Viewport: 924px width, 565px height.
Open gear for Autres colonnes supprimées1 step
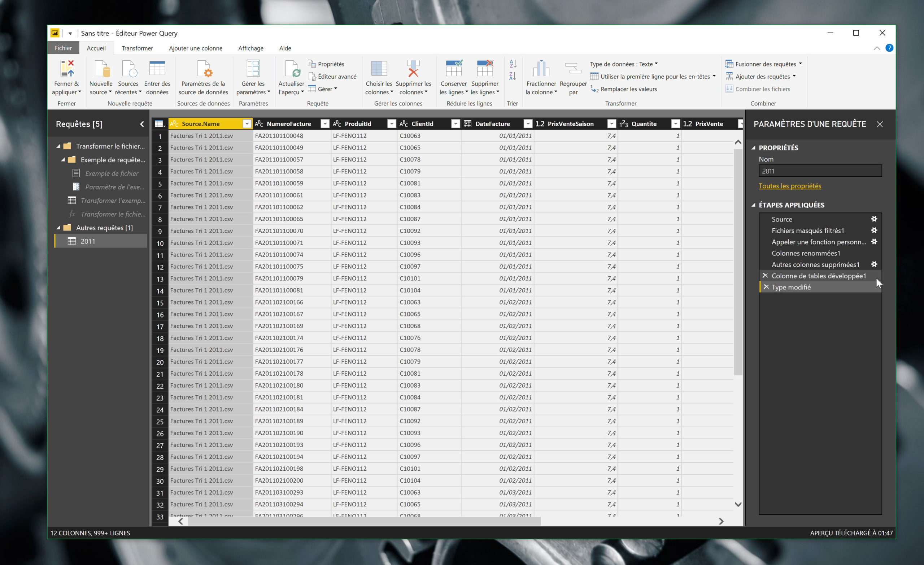874,264
